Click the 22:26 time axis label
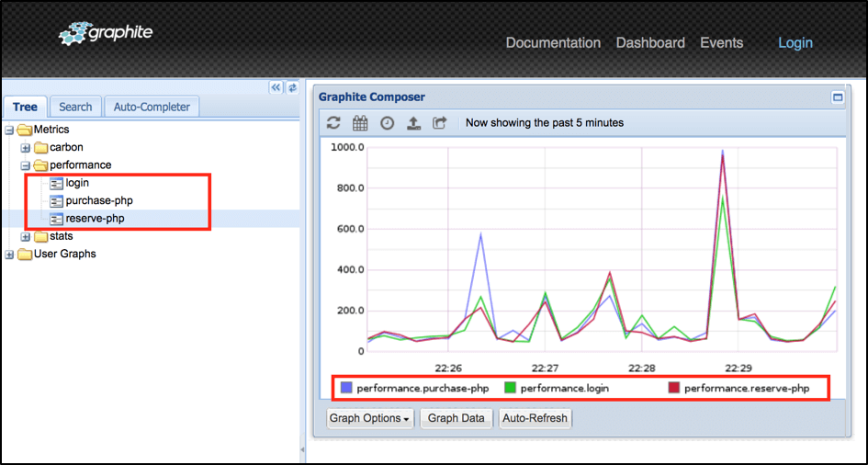This screenshot has width=868, height=465. click(448, 368)
